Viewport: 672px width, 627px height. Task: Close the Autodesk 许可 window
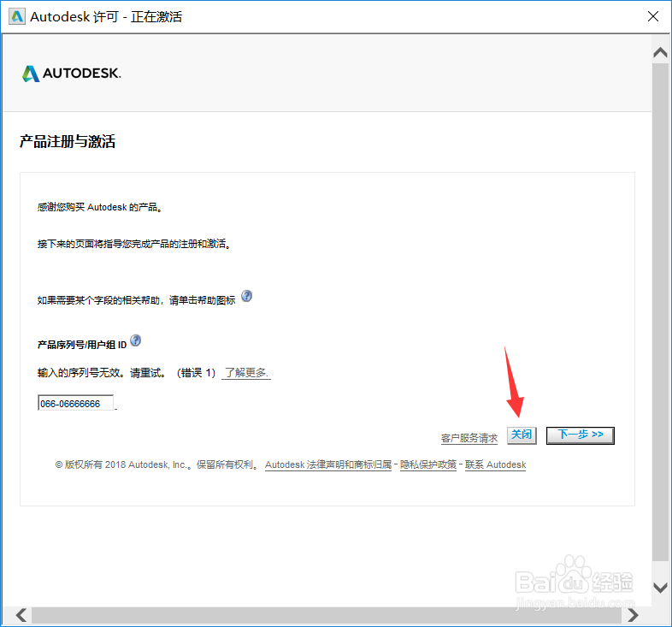pos(653,17)
